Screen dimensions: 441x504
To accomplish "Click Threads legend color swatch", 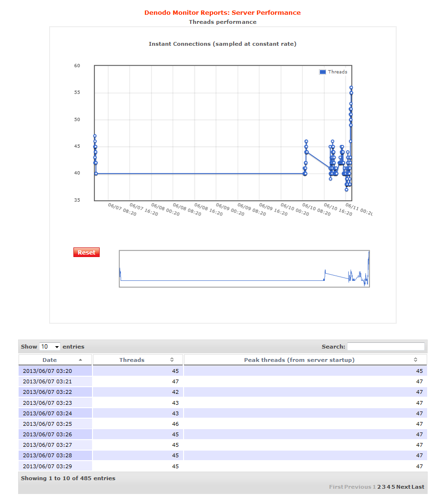I will [322, 72].
